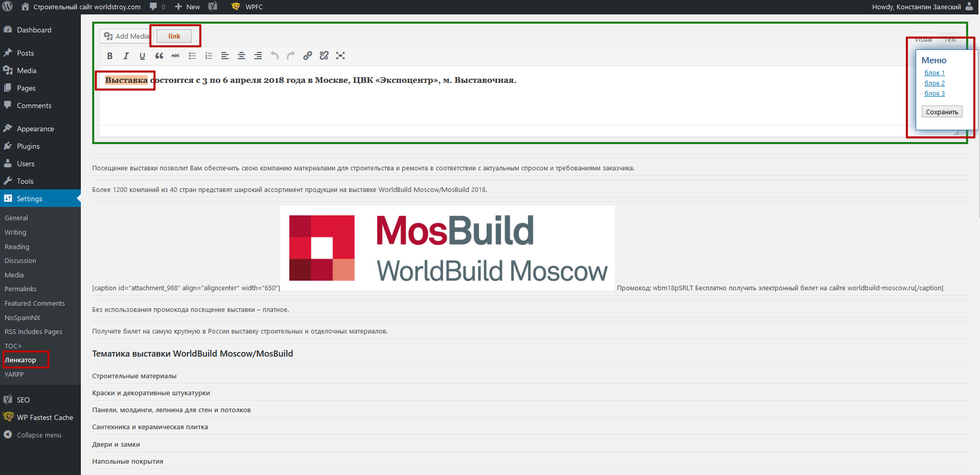This screenshot has height=475, width=980.
Task: Open user profile Howdy Константин Залеский
Action: pos(923,7)
